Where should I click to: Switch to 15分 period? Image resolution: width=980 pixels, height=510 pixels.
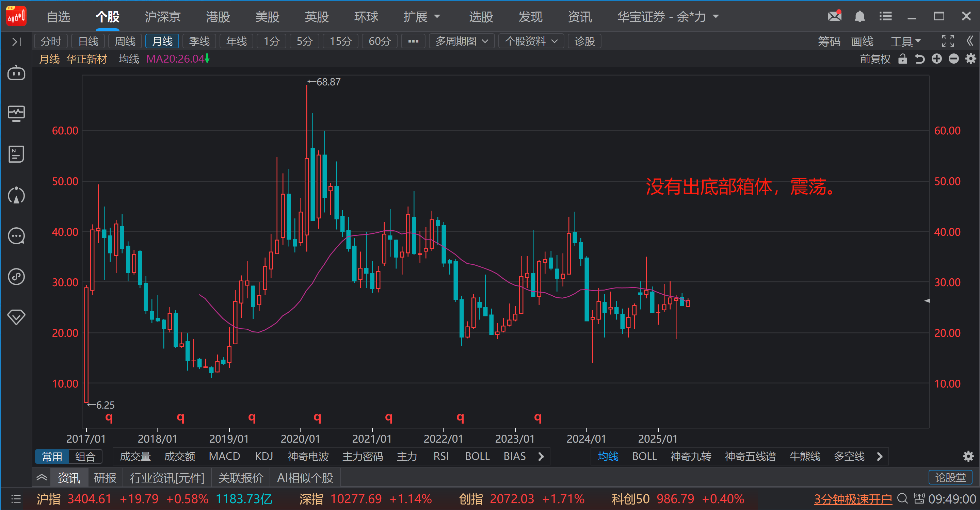[340, 41]
